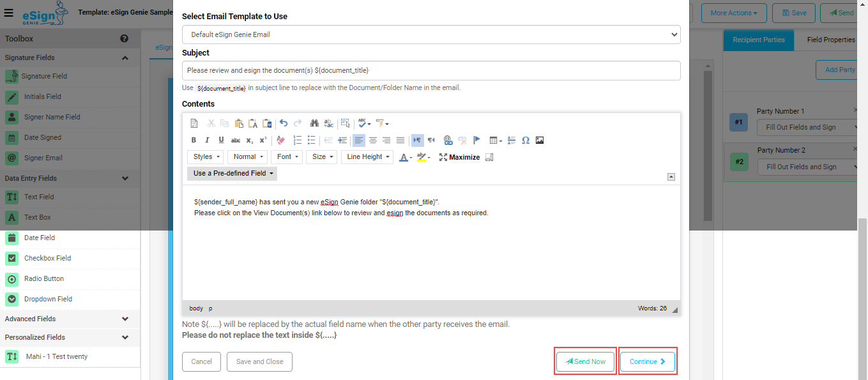Open the More Actions menu

pyautogui.click(x=734, y=13)
